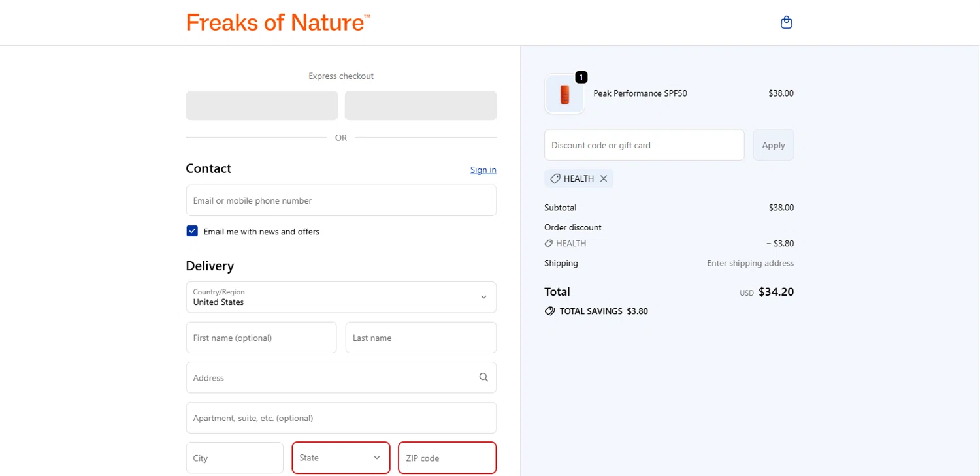The image size is (980, 476).
Task: Click the order discount HEALTH tag icon
Action: tap(549, 244)
